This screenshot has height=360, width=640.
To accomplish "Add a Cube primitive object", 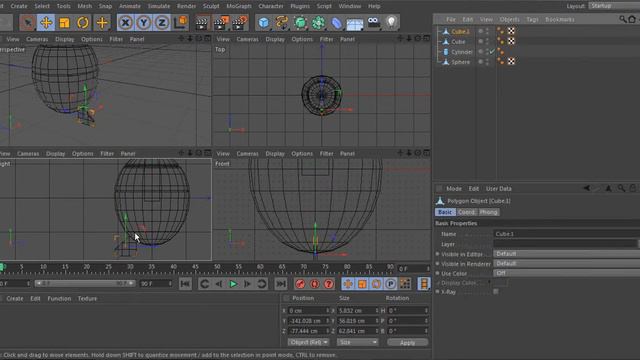I will [264, 22].
